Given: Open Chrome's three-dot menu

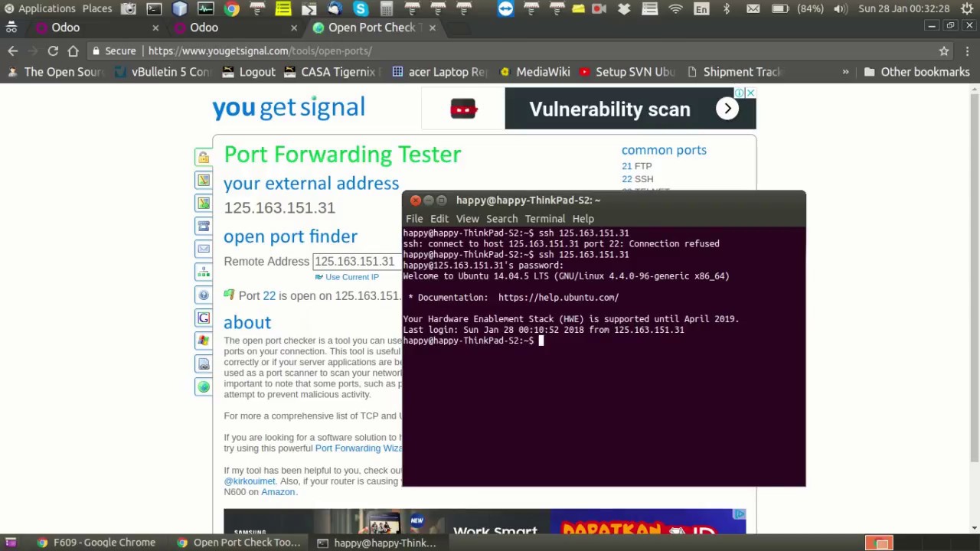Looking at the screenshot, I should 968,51.
